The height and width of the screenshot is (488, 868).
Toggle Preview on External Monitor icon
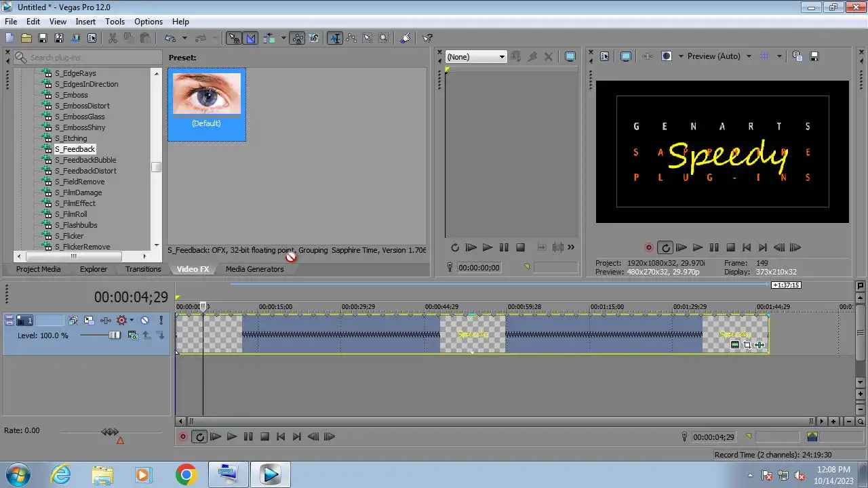coord(625,57)
